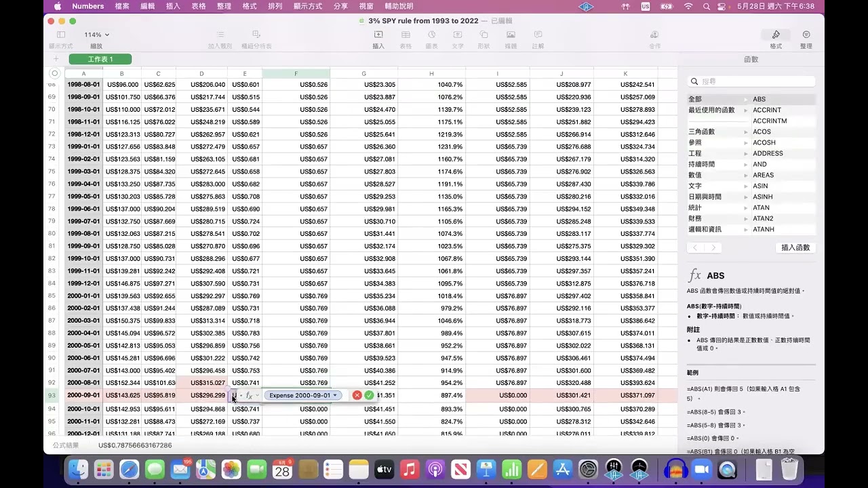The width and height of the screenshot is (868, 488).
Task: Click the 註解 comment toolbar icon
Action: click(x=538, y=35)
